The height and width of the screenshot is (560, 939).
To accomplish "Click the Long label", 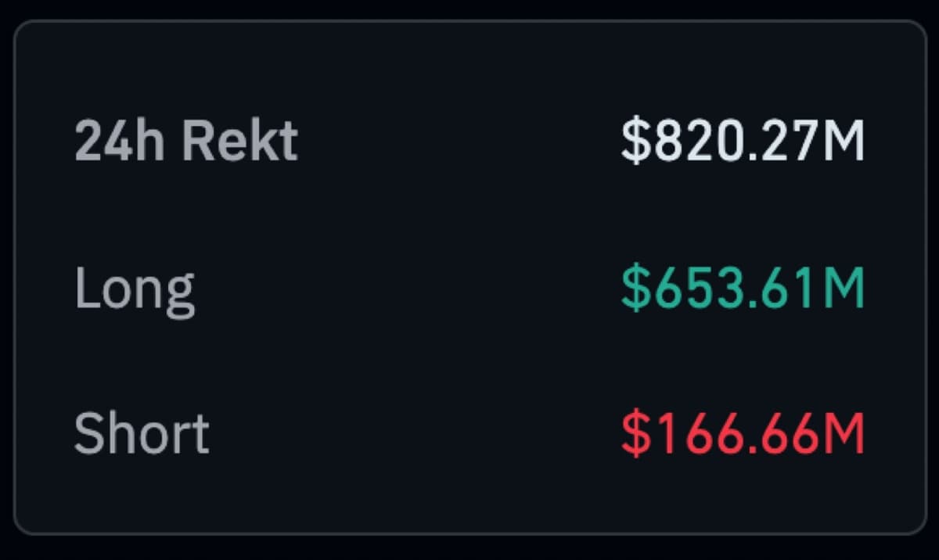I will 134,289.
